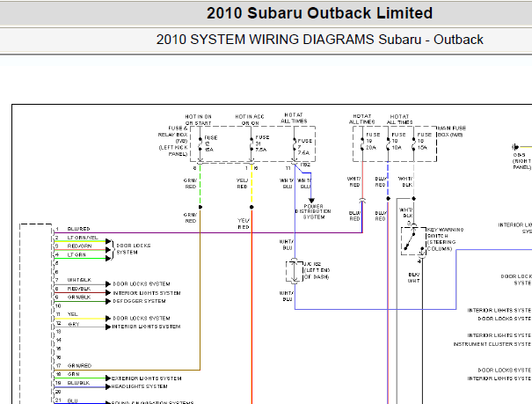Screen dimensions: 532x404
Task: Click pin 1 'BLU/RED' wire label
Action: pos(79,229)
